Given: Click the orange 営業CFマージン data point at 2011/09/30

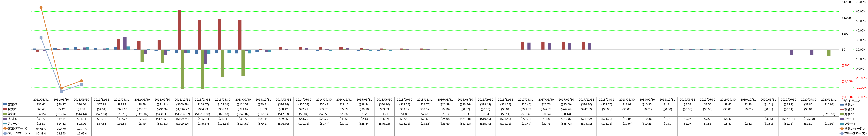Looking at the screenshot, I should (x=82, y=81).
